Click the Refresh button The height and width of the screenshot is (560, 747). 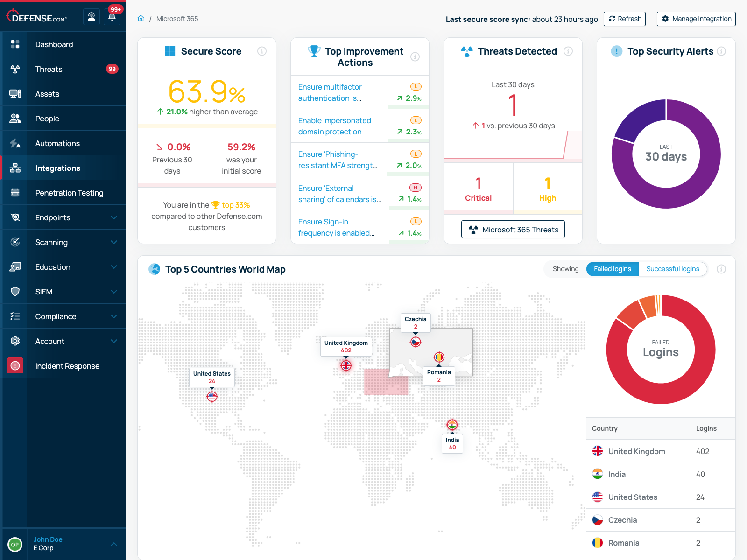624,19
